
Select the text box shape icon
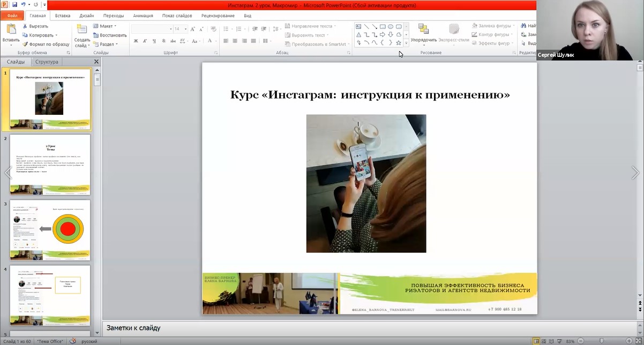358,26
